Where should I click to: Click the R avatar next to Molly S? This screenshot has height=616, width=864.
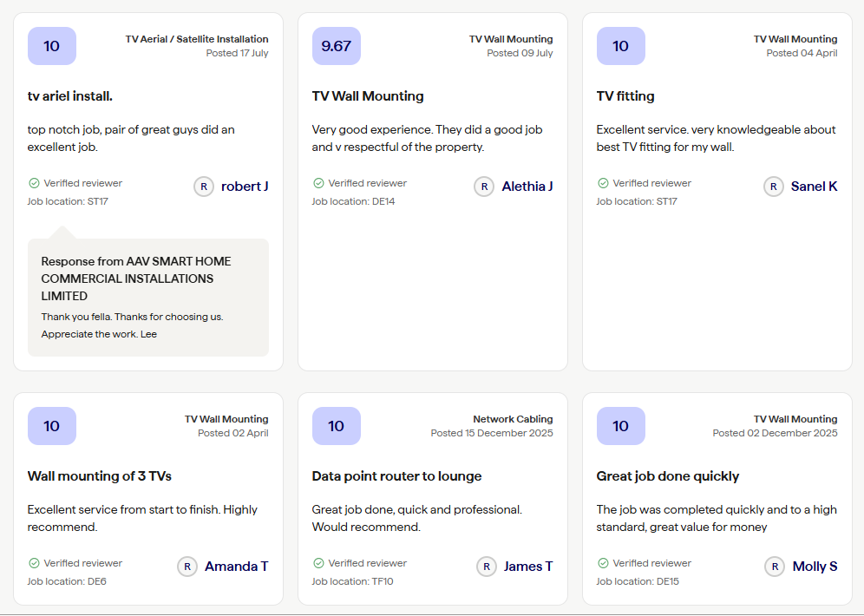pyautogui.click(x=774, y=567)
